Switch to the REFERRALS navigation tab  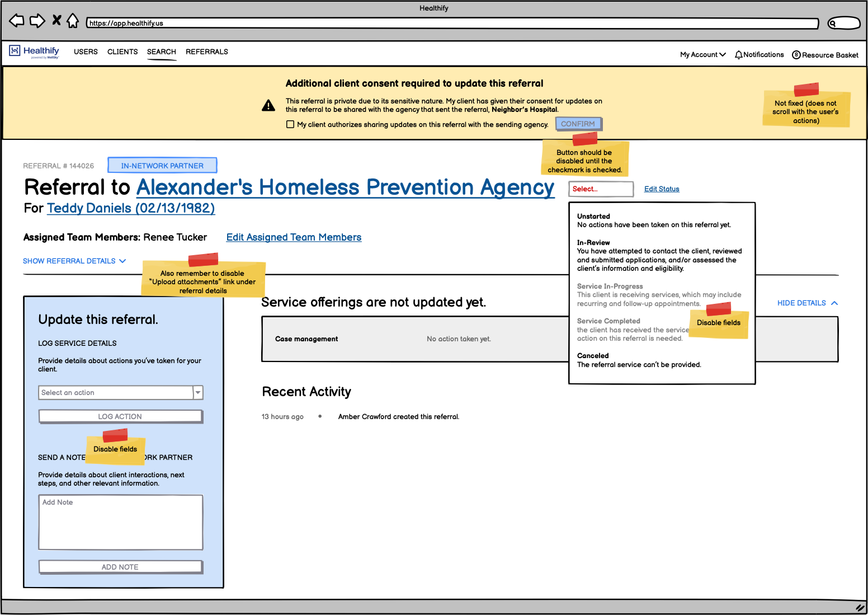206,51
